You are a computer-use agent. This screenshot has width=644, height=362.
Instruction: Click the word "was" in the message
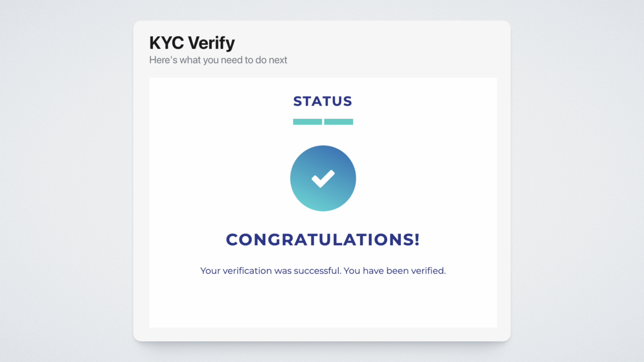coord(283,271)
